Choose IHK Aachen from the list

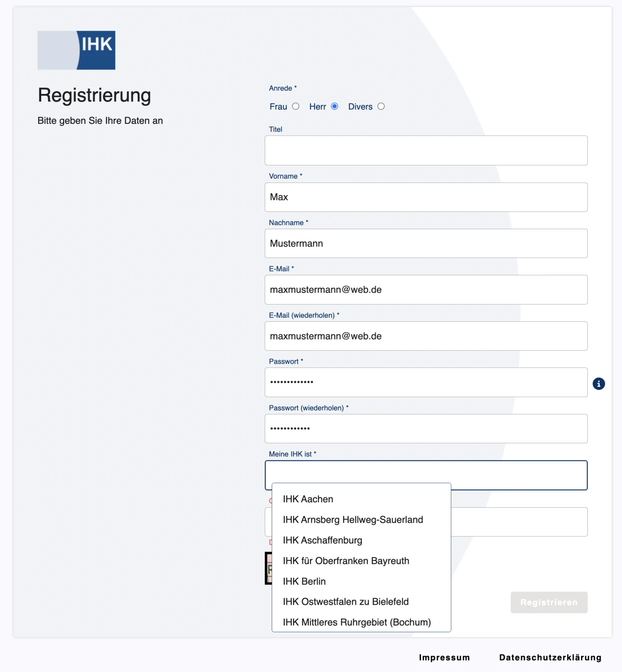(x=362, y=499)
